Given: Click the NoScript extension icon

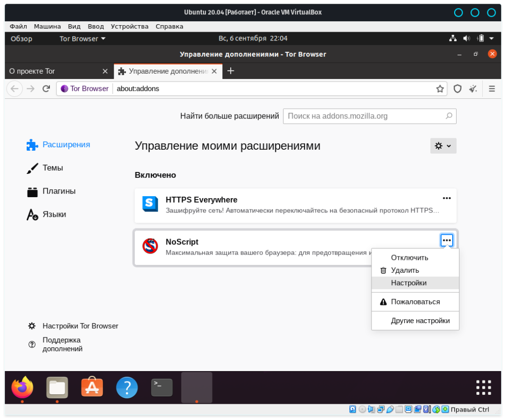Looking at the screenshot, I should [x=150, y=246].
